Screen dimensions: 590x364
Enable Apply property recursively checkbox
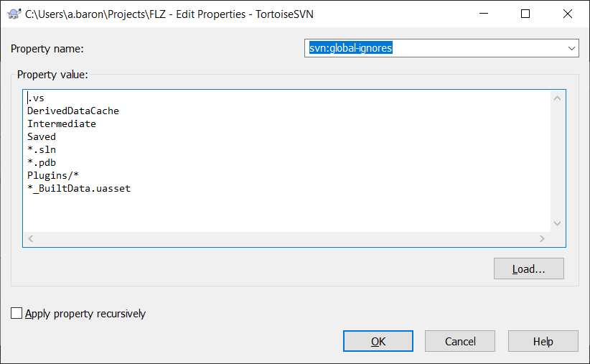tap(17, 313)
